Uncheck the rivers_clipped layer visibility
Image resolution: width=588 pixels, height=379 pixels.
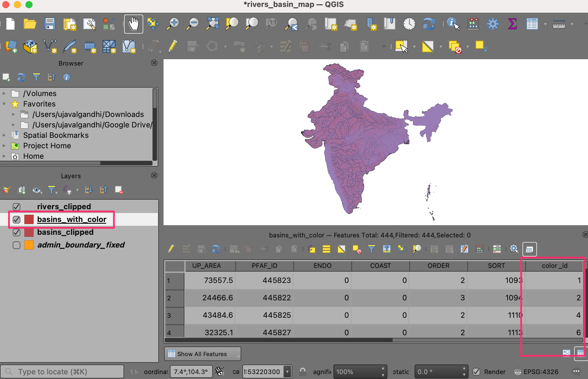tap(17, 207)
